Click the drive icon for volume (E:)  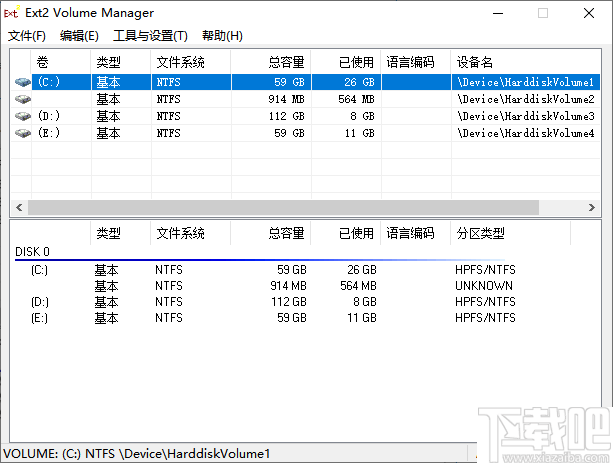[x=23, y=133]
